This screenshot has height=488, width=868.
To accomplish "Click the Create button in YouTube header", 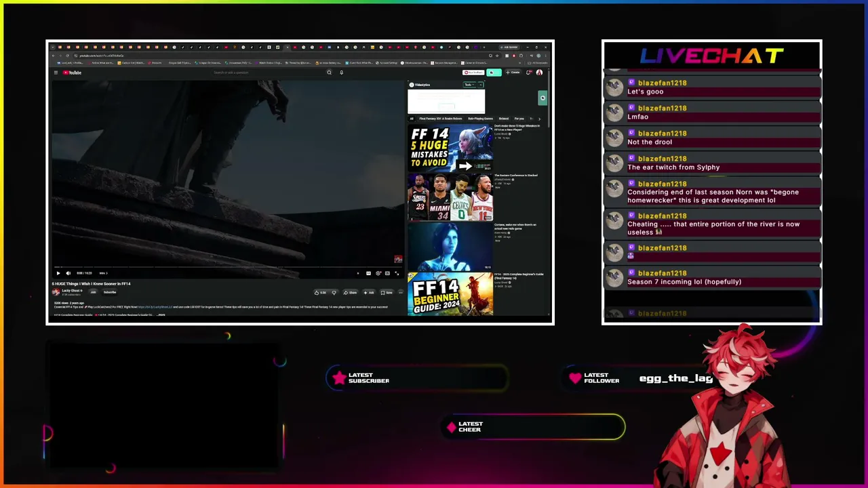I will tap(513, 73).
